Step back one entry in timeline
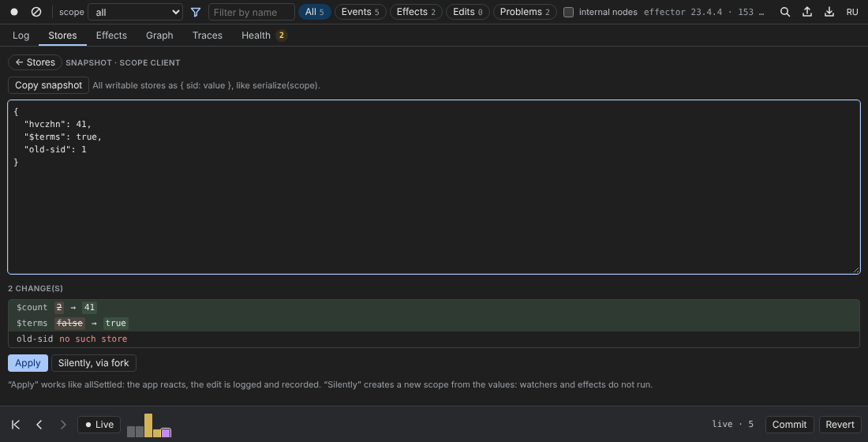The width and height of the screenshot is (868, 442). click(x=39, y=425)
